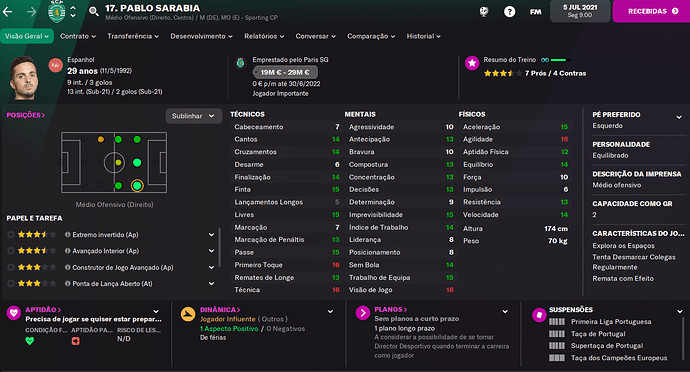Open the Transferência menu
690x372 pixels.
tap(133, 36)
